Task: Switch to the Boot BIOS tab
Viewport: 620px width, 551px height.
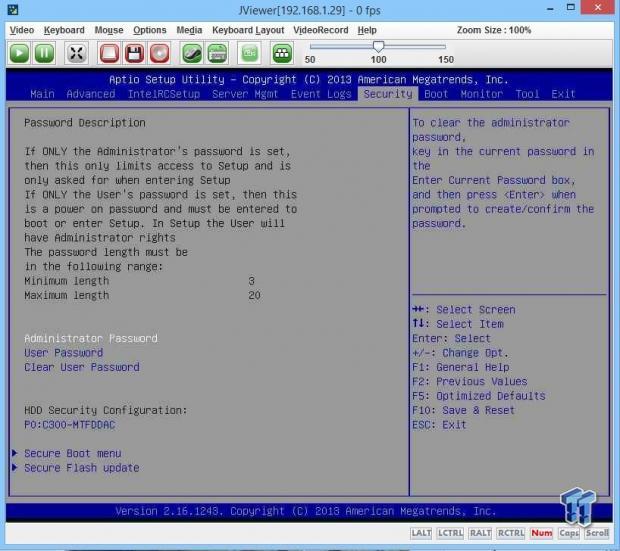Action: pyautogui.click(x=436, y=94)
